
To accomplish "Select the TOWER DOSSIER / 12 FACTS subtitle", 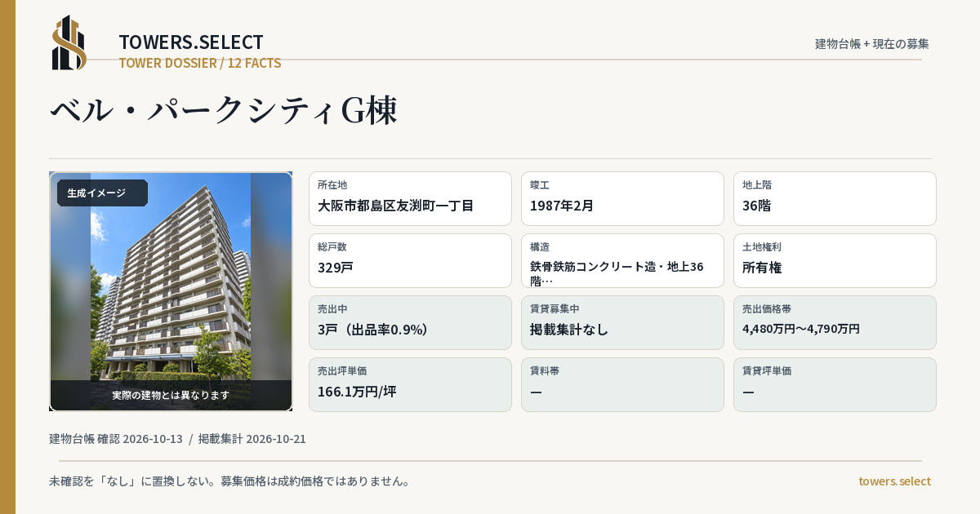I will pos(200,63).
